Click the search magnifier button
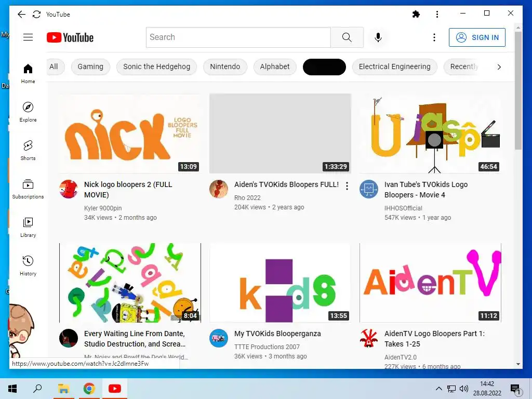This screenshot has height=399, width=532. click(347, 37)
